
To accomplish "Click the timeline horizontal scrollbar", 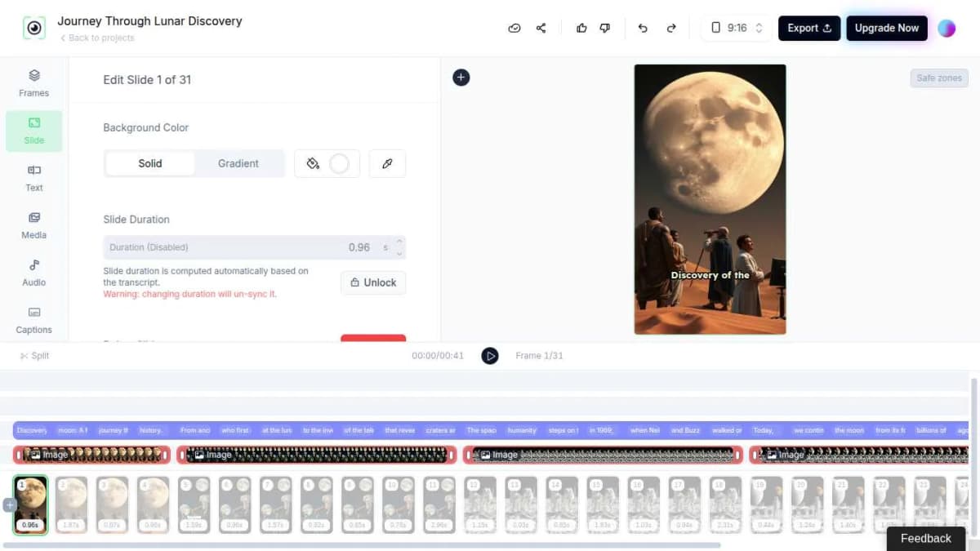I will [x=362, y=544].
